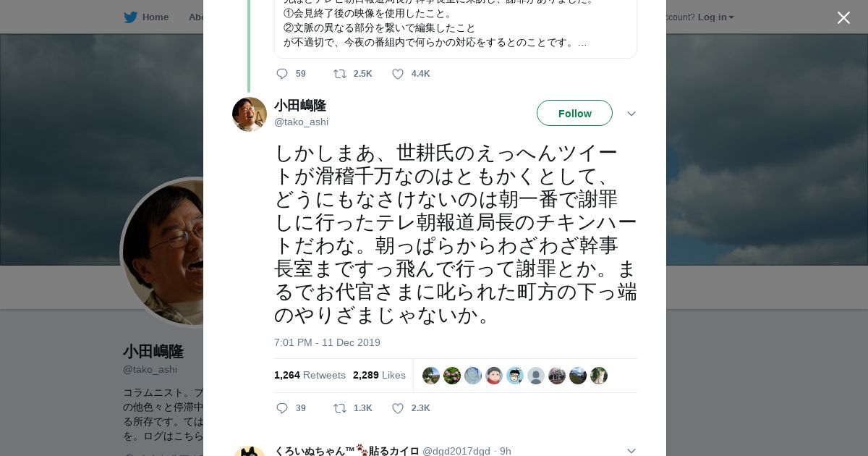The height and width of the screenshot is (456, 868).
Task: Retweet the main tweet by 小田嶋隆
Action: coord(339,408)
